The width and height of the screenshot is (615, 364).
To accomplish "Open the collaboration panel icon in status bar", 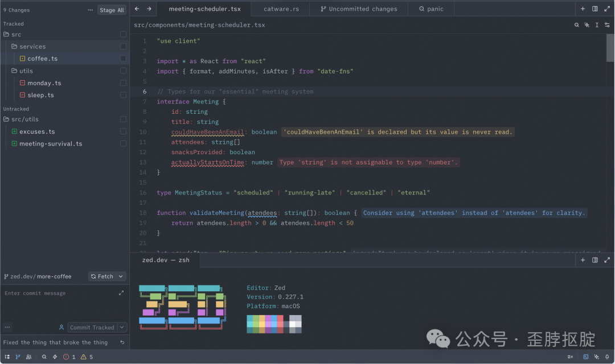I will coord(28,357).
